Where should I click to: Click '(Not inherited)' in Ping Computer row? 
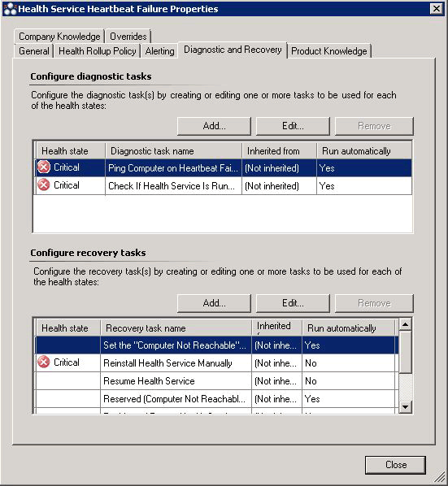272,168
